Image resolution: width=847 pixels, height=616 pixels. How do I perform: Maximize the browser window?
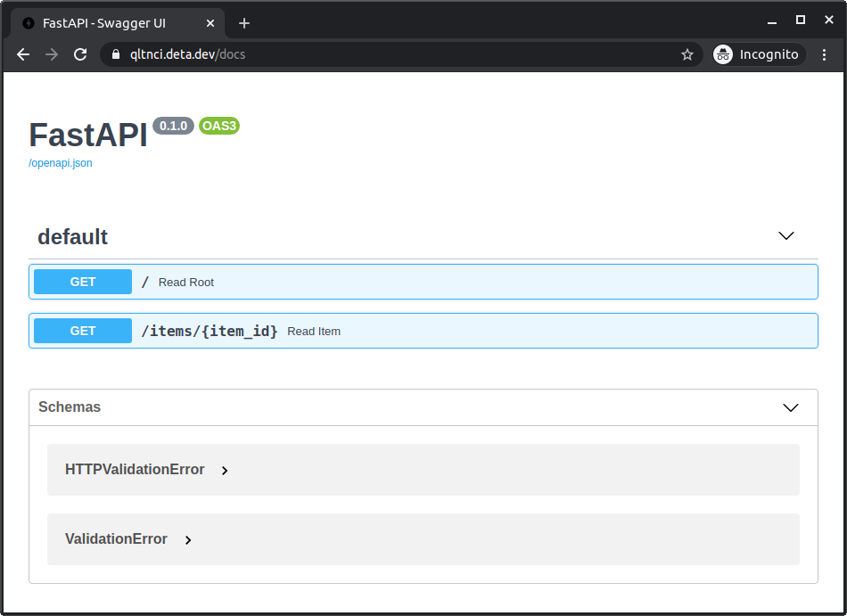[x=801, y=20]
